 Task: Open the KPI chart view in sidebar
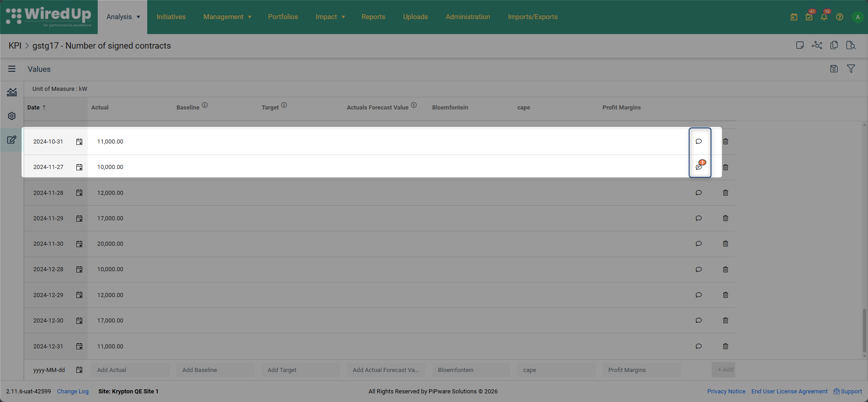12,92
